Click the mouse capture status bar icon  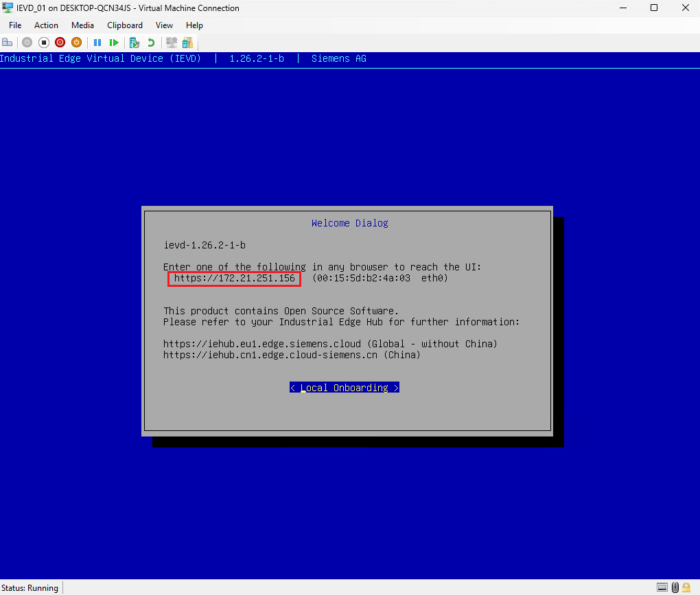[675, 587]
